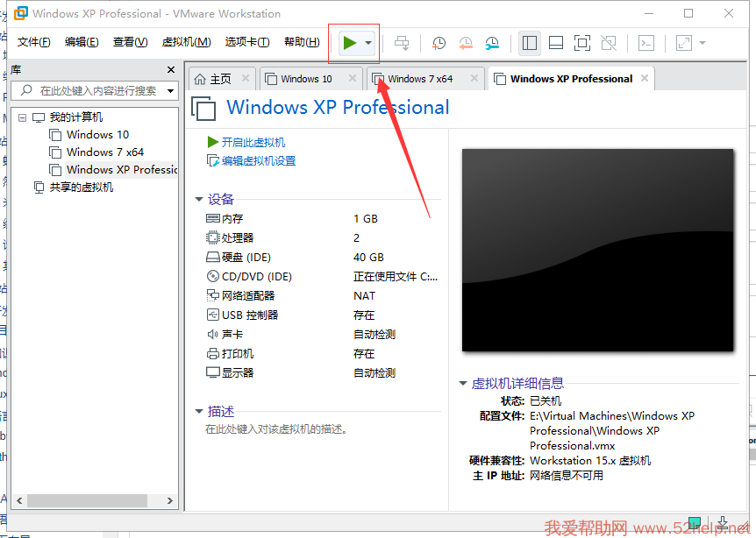The image size is (756, 538).
Task: Open the console view icon
Action: pyautogui.click(x=645, y=43)
